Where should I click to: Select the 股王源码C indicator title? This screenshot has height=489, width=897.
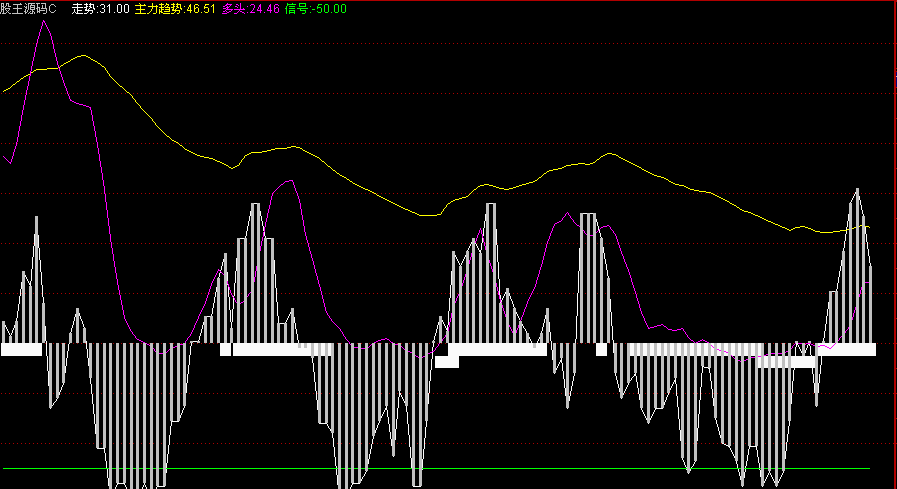pyautogui.click(x=29, y=9)
